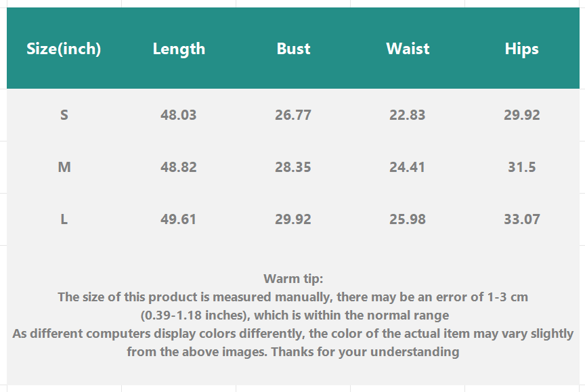Click the 24.41 waist cell

[x=408, y=167]
